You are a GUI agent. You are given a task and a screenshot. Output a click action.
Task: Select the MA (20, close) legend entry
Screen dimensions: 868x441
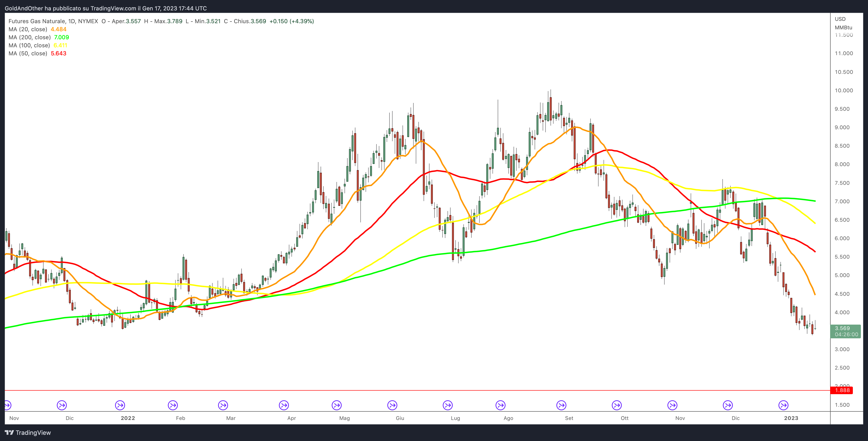click(x=37, y=29)
